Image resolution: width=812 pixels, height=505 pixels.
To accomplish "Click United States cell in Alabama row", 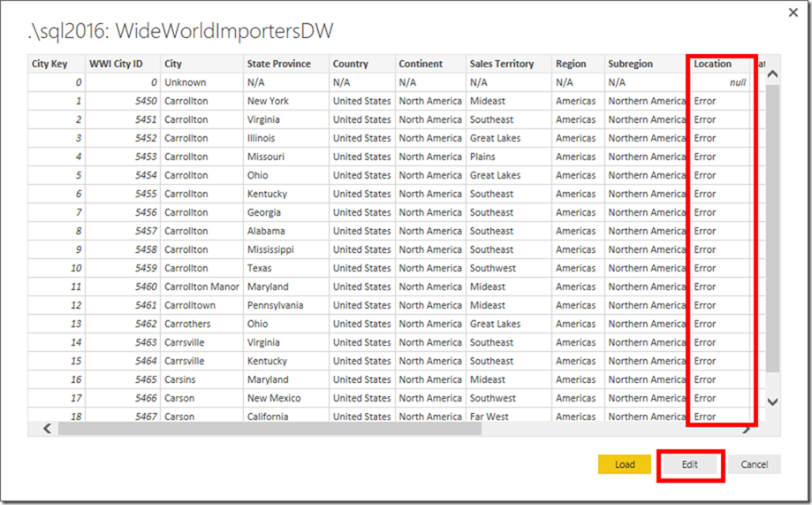I will pyautogui.click(x=362, y=231).
